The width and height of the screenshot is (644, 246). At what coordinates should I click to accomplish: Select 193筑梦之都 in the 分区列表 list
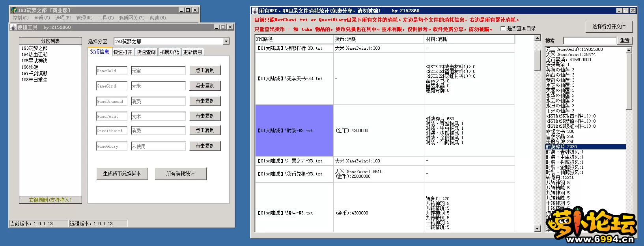click(50, 48)
